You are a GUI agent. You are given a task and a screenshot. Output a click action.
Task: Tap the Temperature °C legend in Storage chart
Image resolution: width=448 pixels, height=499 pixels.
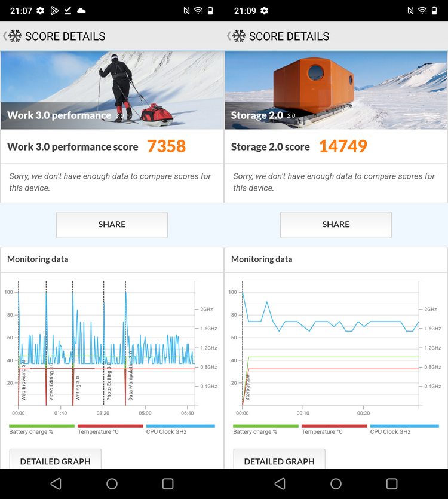pyautogui.click(x=334, y=429)
